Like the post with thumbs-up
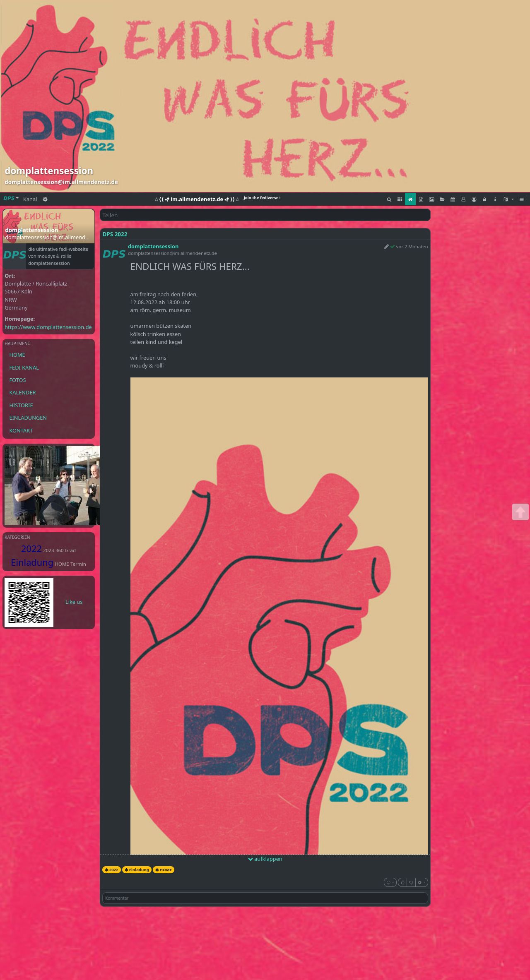 pyautogui.click(x=402, y=882)
